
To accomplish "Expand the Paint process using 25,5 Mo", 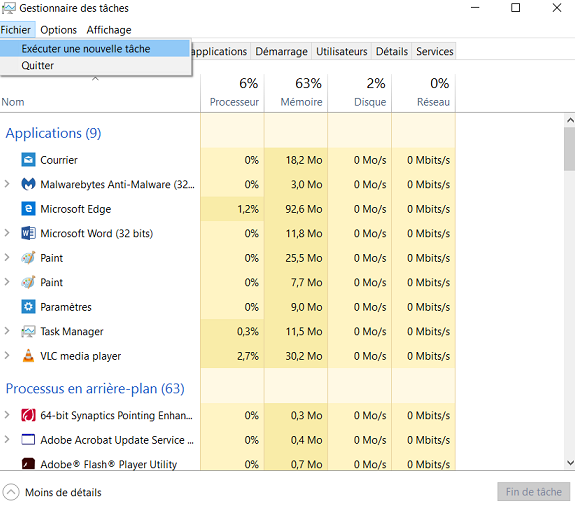I will coord(7,257).
